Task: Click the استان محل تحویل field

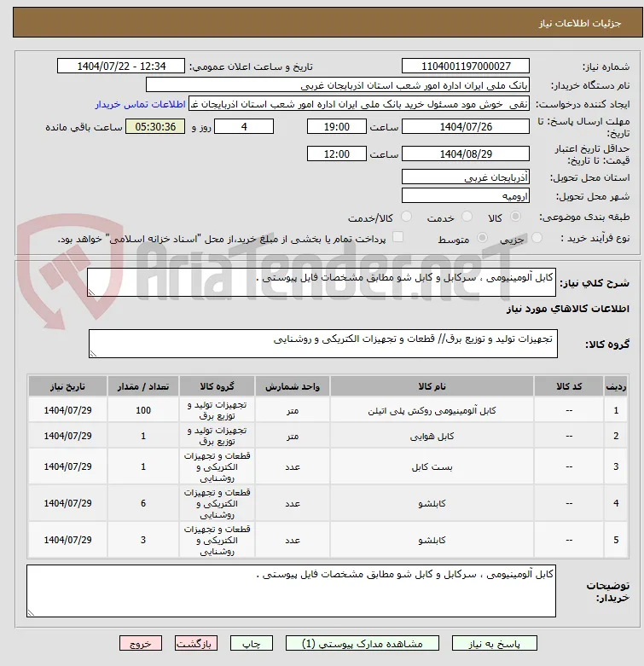Action: point(466,177)
